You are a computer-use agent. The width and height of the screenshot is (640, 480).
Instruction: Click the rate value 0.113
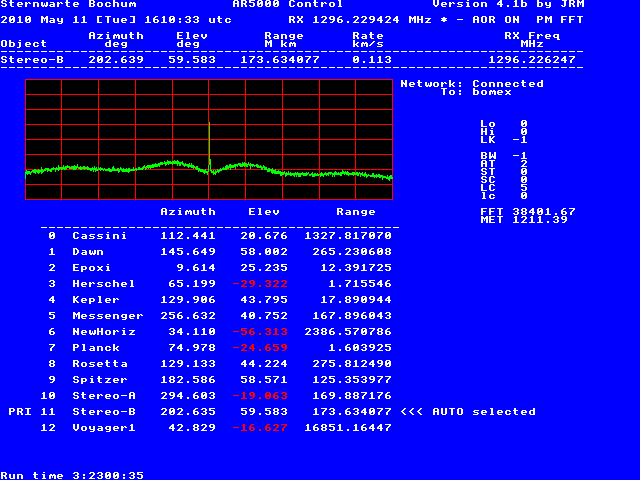[372, 60]
